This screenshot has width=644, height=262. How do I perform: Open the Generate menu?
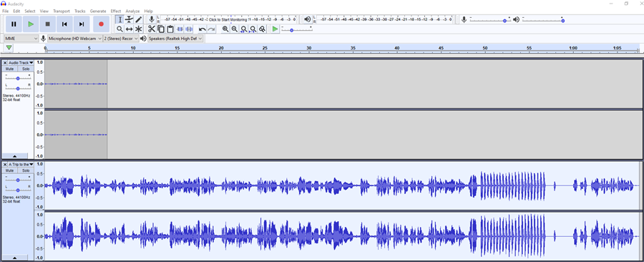coord(98,11)
